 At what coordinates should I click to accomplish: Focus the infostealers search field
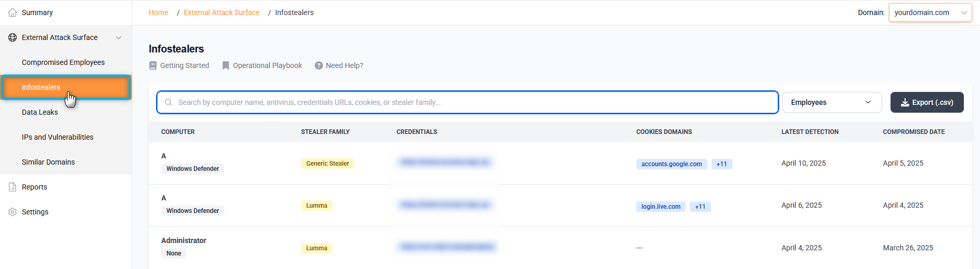(468, 102)
